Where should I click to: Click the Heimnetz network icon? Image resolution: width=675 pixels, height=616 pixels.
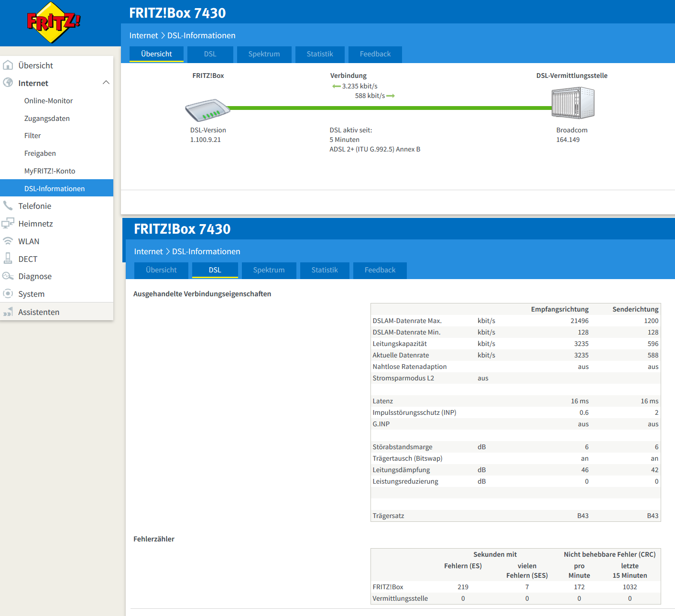pos(8,223)
